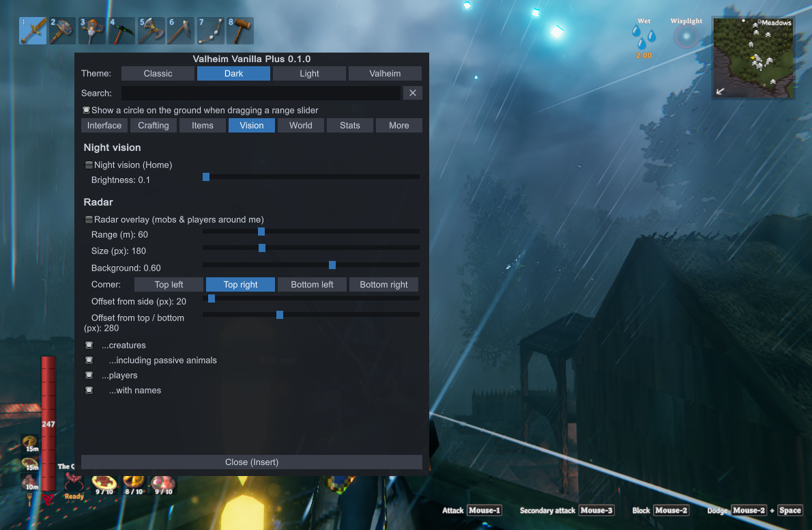Open the Meadows minimap
812x530 pixels.
[753, 57]
